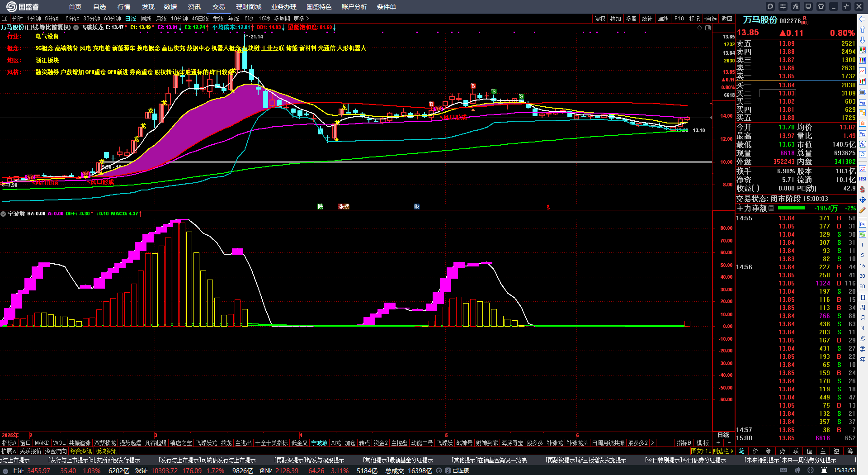This screenshot has width=868, height=475.
Task: Toggle the circle next to 宁波敢 indicator
Action: (x=3, y=214)
